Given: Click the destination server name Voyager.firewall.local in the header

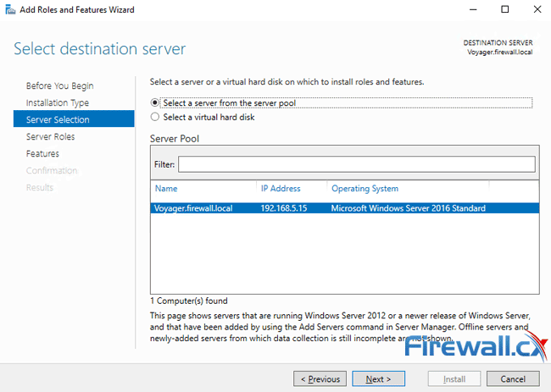Looking at the screenshot, I should click(x=499, y=52).
